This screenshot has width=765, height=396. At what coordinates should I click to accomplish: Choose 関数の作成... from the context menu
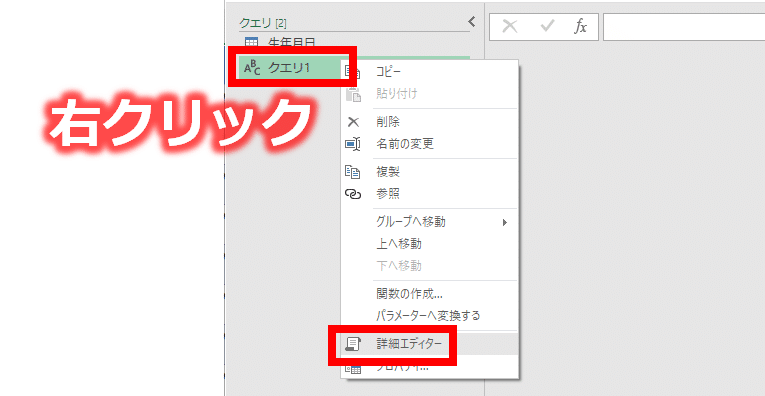[x=409, y=294]
